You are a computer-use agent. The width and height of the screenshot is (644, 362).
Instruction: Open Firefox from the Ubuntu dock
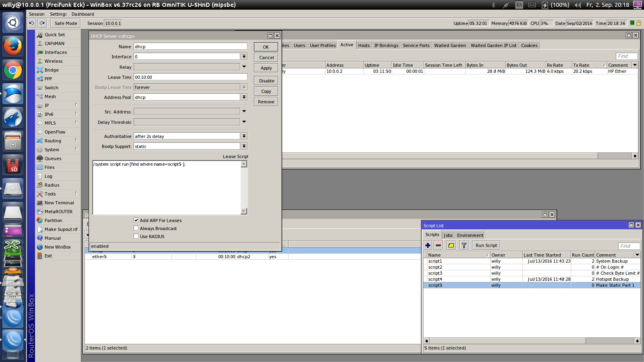coord(13,47)
